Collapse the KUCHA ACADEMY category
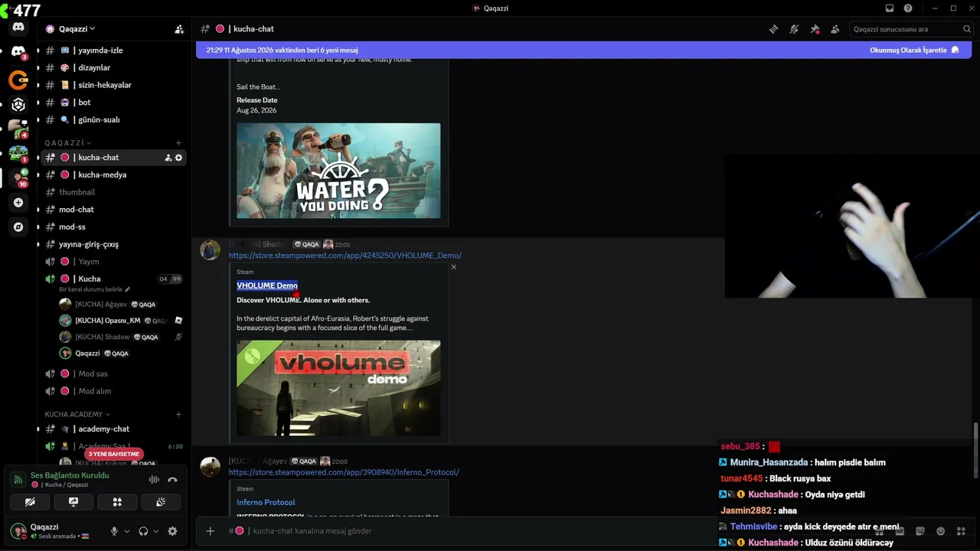Image resolution: width=980 pixels, height=551 pixels. click(77, 414)
